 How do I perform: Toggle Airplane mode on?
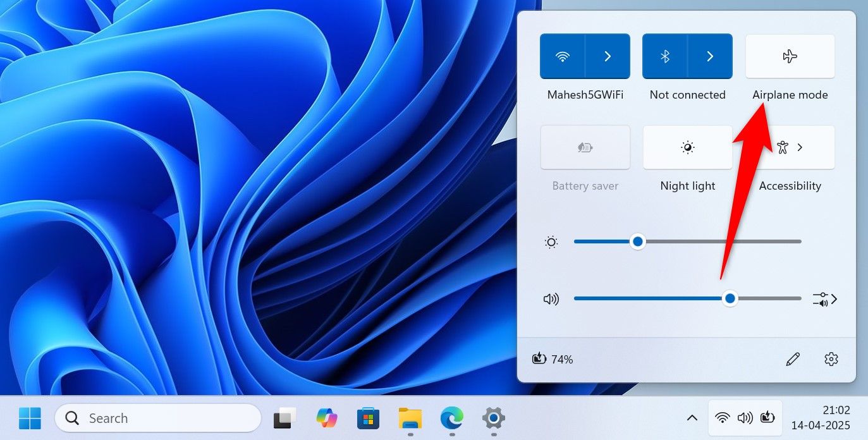coord(790,57)
